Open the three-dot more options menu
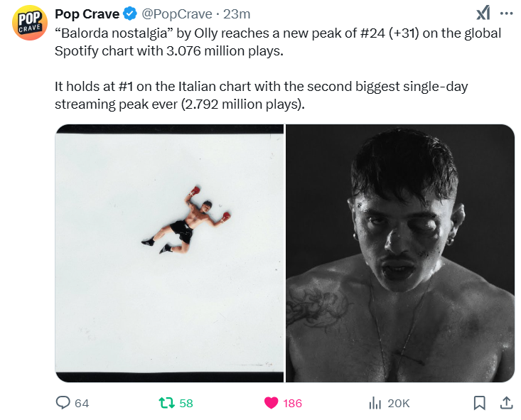The image size is (521, 420). click(x=506, y=13)
